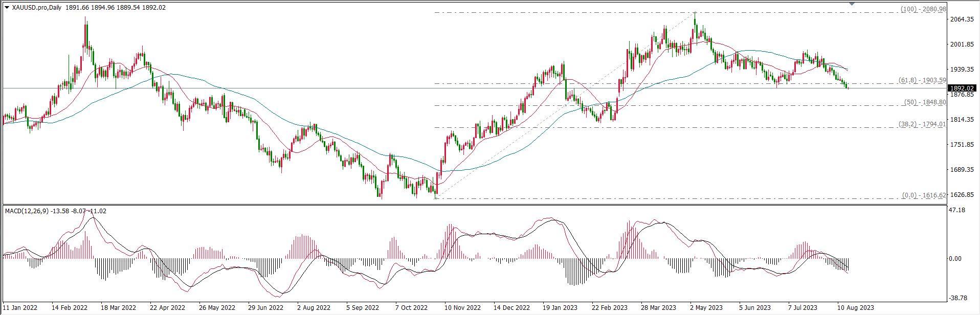
Task: Click the chart shift triangle marker
Action: click(x=852, y=3)
